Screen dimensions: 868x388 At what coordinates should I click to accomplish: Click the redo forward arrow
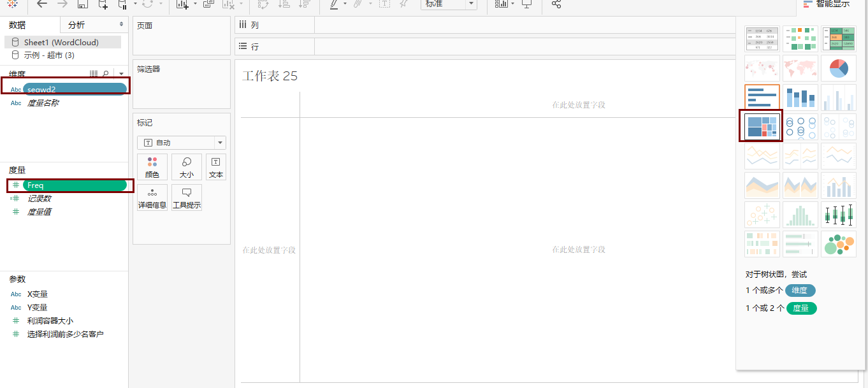[62, 4]
